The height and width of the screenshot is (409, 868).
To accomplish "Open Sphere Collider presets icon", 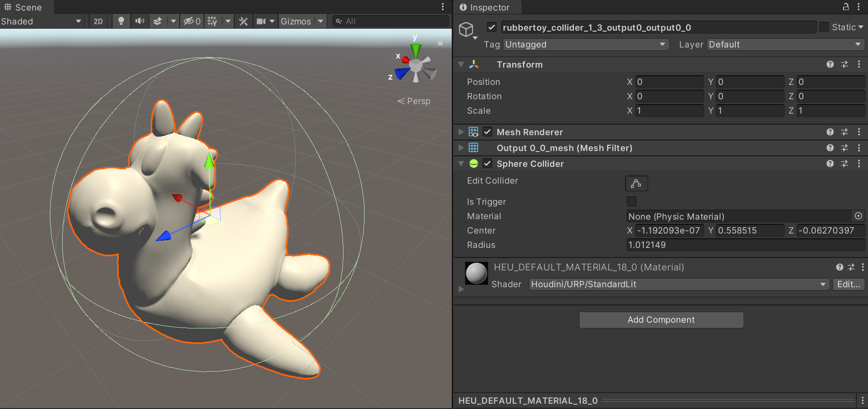I will click(845, 164).
